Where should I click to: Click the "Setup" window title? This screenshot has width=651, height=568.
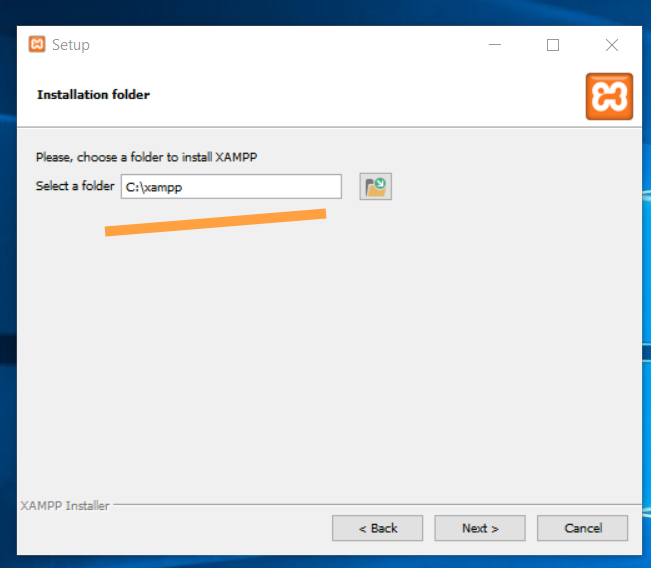pyautogui.click(x=71, y=45)
